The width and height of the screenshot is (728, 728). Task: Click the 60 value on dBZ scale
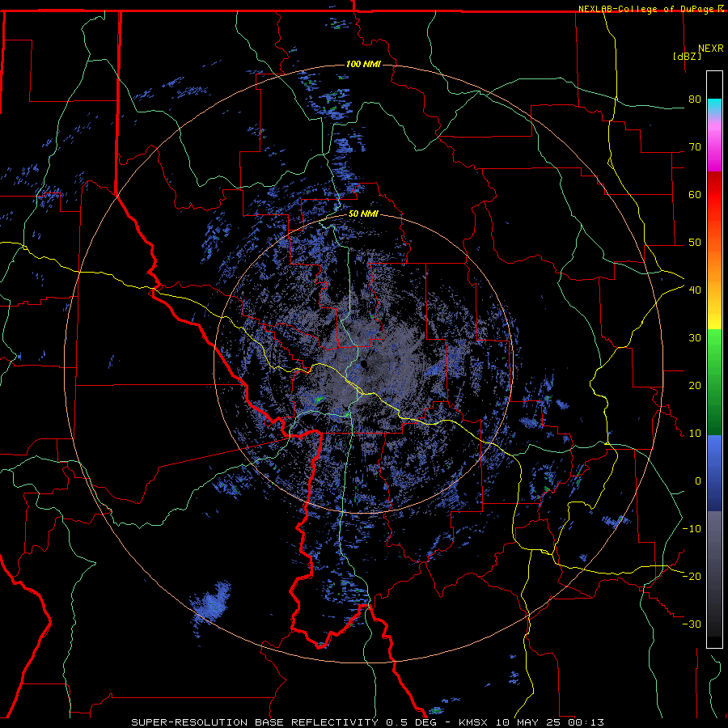click(695, 194)
